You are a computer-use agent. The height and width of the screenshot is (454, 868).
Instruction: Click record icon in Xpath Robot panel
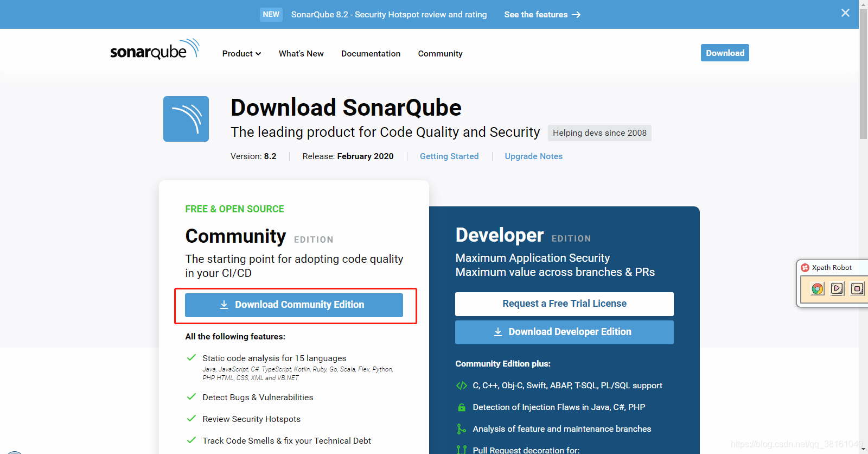[857, 288]
